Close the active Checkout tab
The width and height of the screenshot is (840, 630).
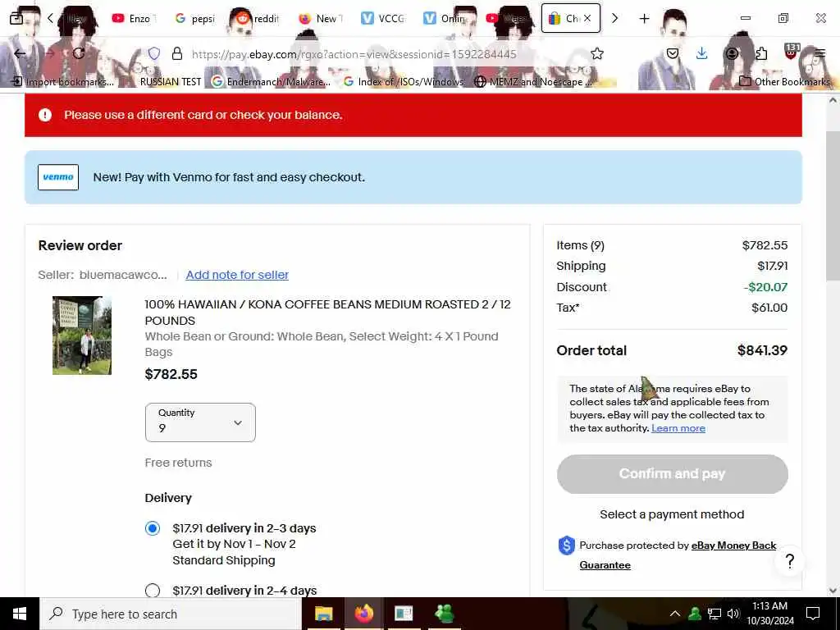click(x=587, y=18)
